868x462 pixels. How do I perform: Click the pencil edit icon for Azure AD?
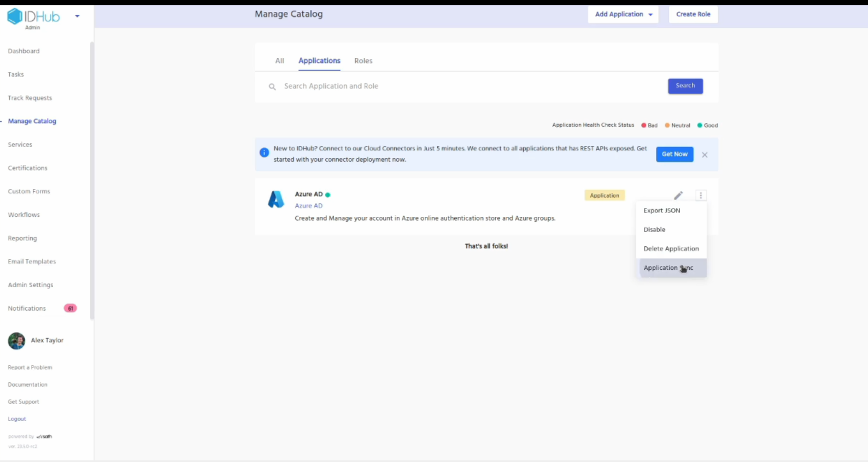pos(678,196)
